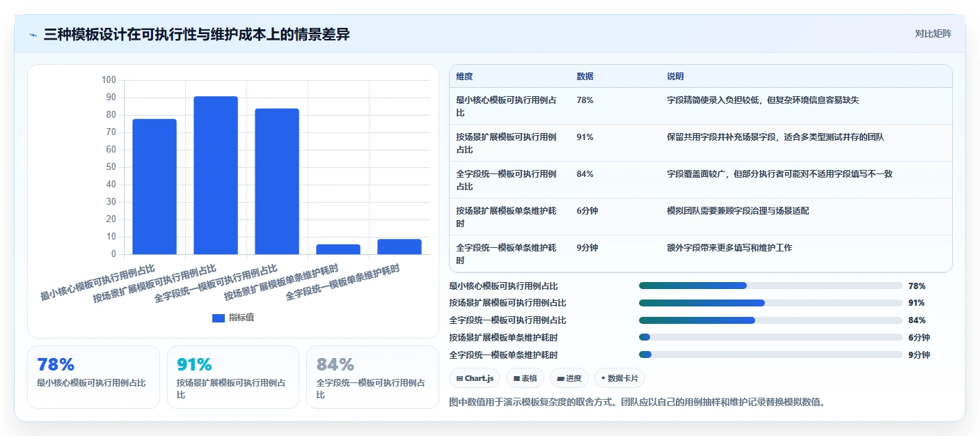The height and width of the screenshot is (436, 980).
Task: Click the 数据 column header
Action: (x=585, y=77)
